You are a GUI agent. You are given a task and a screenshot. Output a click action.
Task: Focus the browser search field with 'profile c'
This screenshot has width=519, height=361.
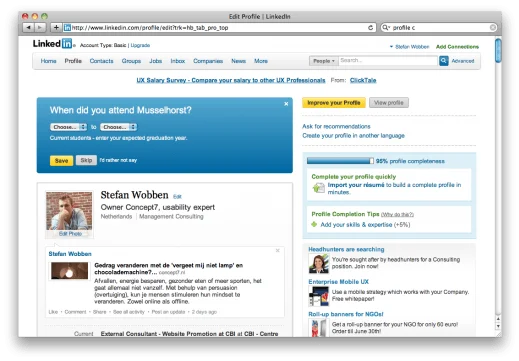(x=439, y=28)
